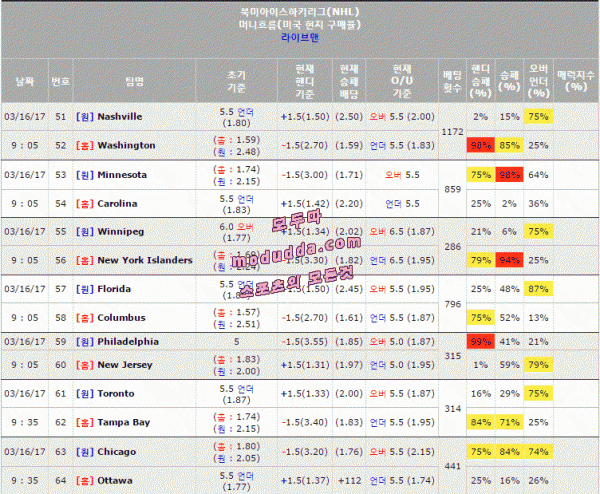Select the Minnesota team name

coord(122,175)
